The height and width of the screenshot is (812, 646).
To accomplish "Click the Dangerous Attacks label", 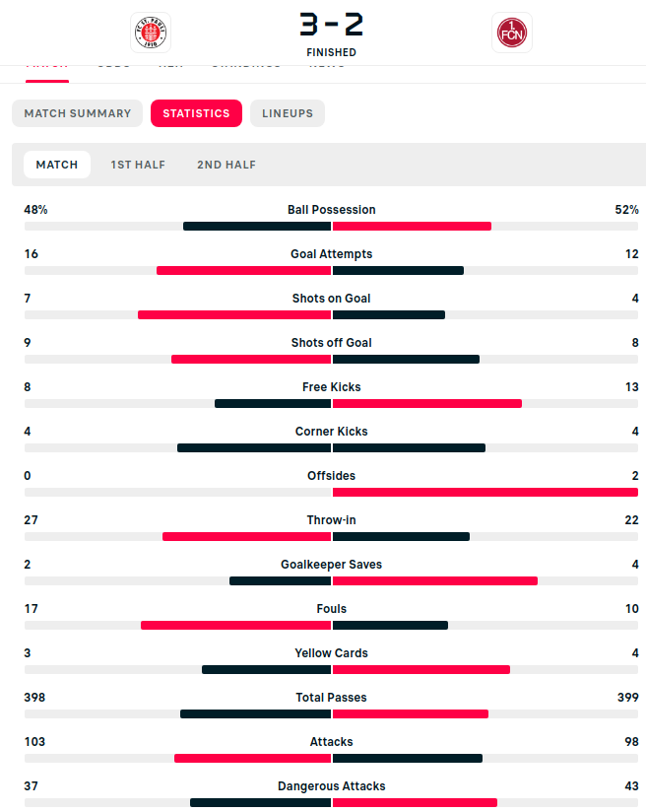I will pyautogui.click(x=331, y=786).
